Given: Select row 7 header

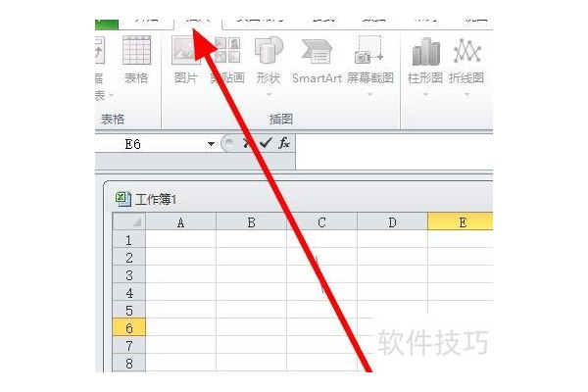Looking at the screenshot, I should coord(129,345).
